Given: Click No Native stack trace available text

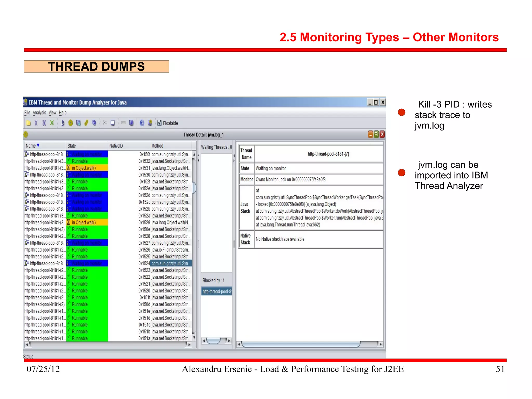Looking at the screenshot, I should point(280,239).
